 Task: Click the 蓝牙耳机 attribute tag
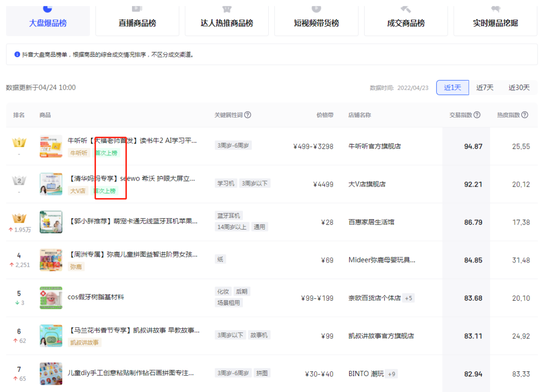pyautogui.click(x=229, y=216)
